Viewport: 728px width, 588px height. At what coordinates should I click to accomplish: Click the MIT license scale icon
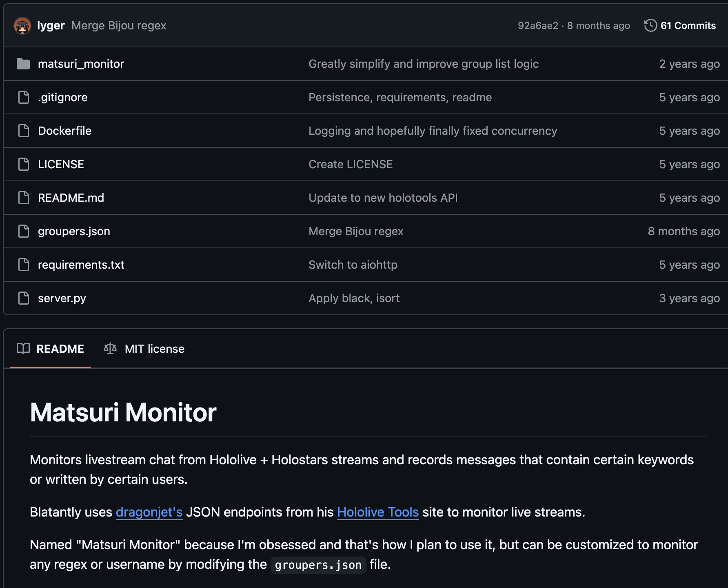click(110, 349)
